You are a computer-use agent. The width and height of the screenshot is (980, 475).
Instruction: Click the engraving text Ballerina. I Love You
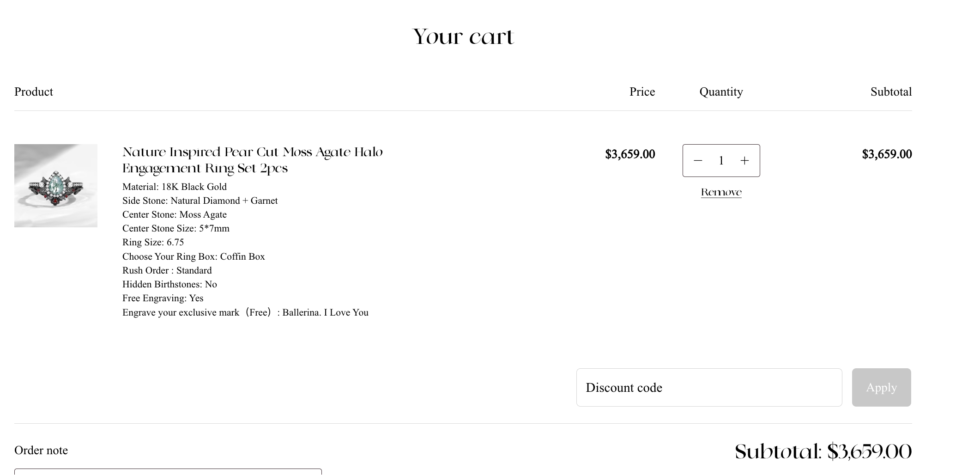pos(325,312)
